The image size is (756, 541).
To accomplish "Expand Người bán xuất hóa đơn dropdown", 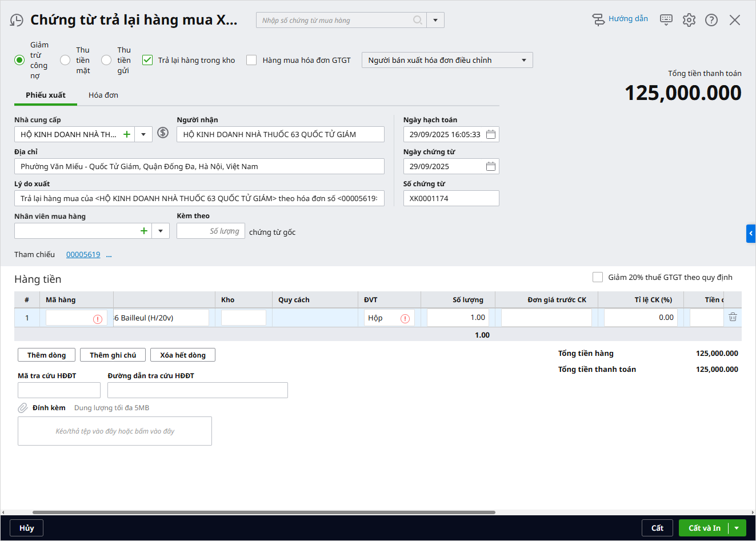I will (524, 60).
